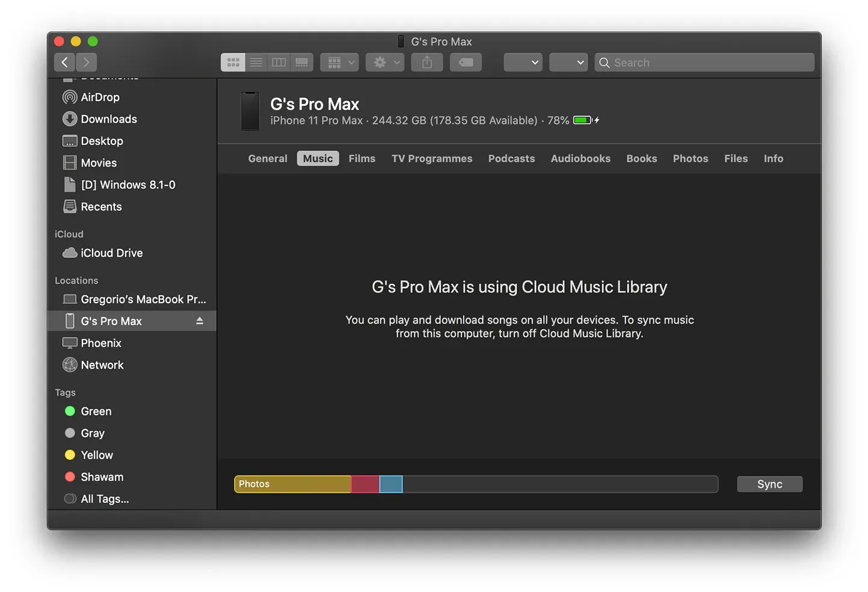The width and height of the screenshot is (868, 592).
Task: Open AirDrop from the sidebar
Action: [x=100, y=97]
